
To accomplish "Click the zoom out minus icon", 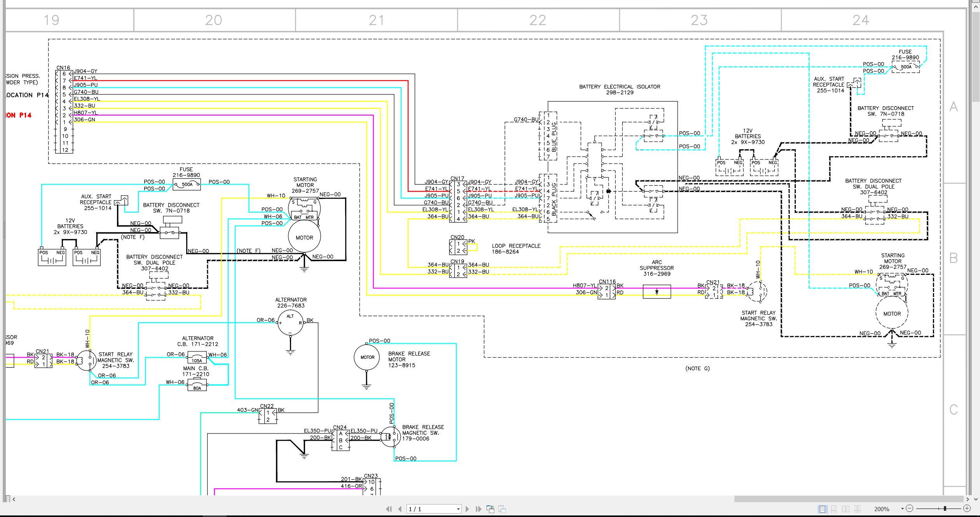I will tap(909, 508).
